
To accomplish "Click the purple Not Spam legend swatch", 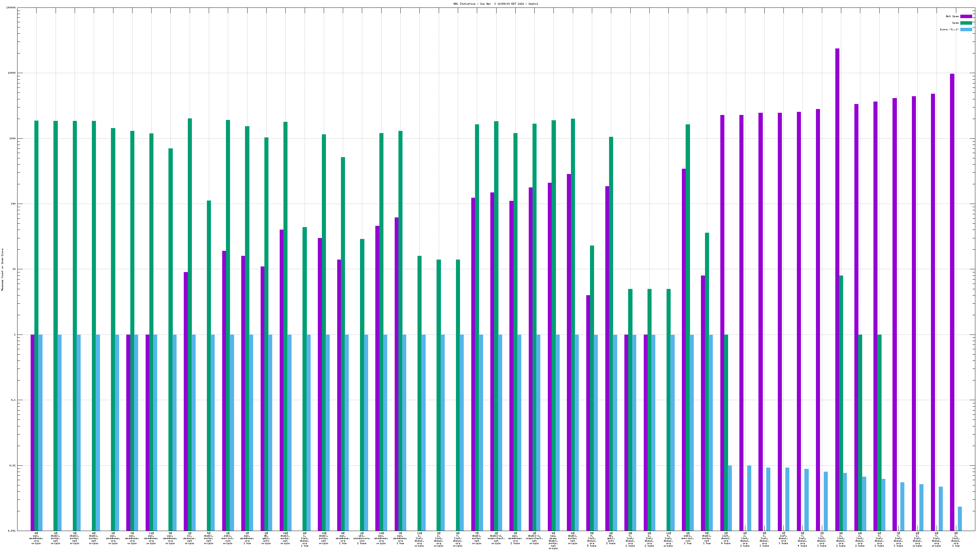I will [966, 16].
